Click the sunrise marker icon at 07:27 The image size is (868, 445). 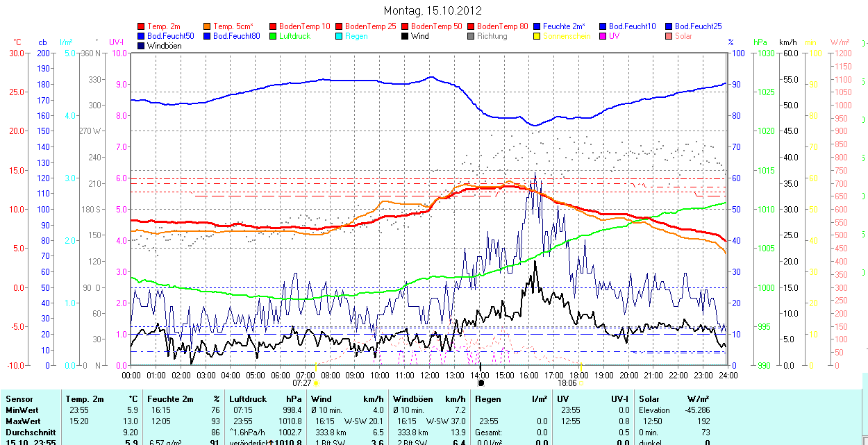click(x=316, y=383)
